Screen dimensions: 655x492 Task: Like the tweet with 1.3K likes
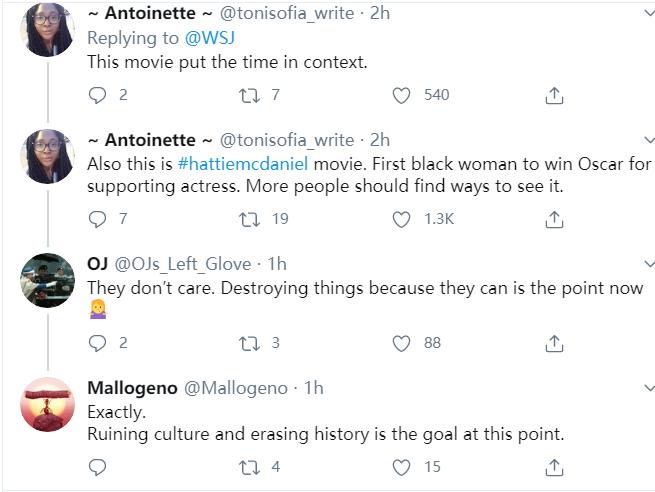point(402,218)
